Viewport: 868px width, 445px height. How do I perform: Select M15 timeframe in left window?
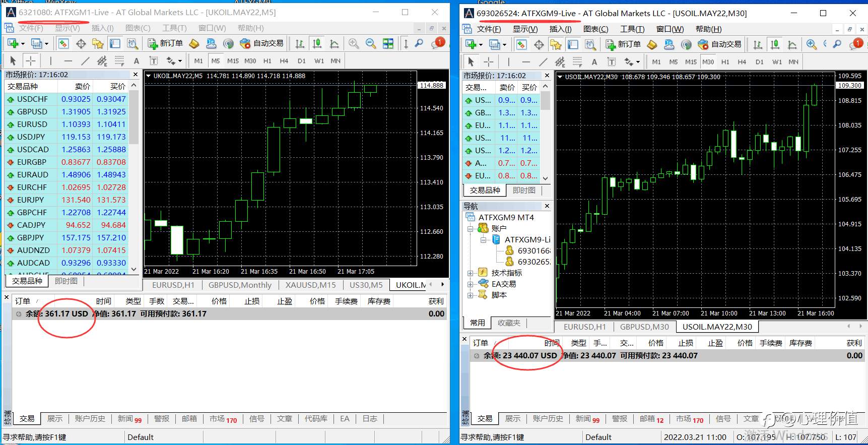click(x=233, y=61)
